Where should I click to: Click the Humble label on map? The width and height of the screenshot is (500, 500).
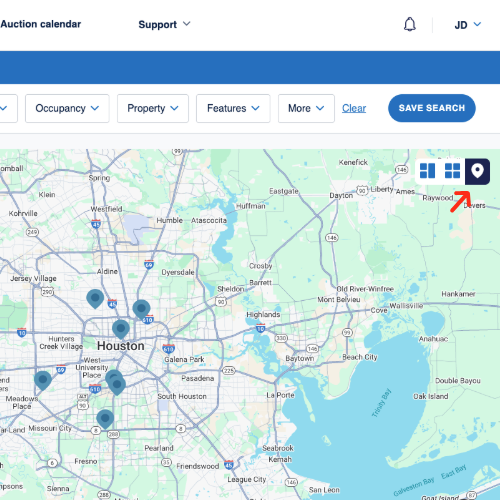point(170,220)
